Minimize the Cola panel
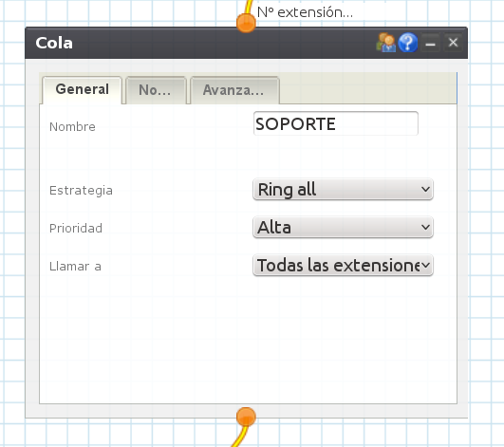The image size is (504, 447). pos(430,43)
